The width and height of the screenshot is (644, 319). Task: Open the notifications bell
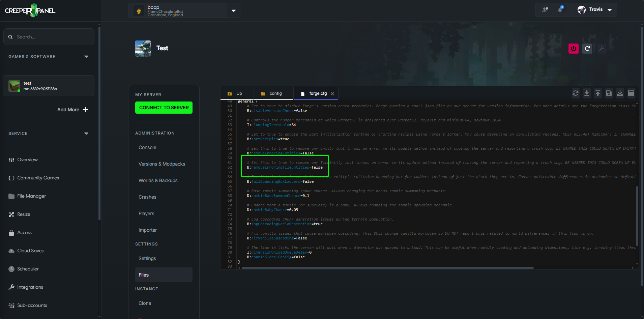click(560, 9)
